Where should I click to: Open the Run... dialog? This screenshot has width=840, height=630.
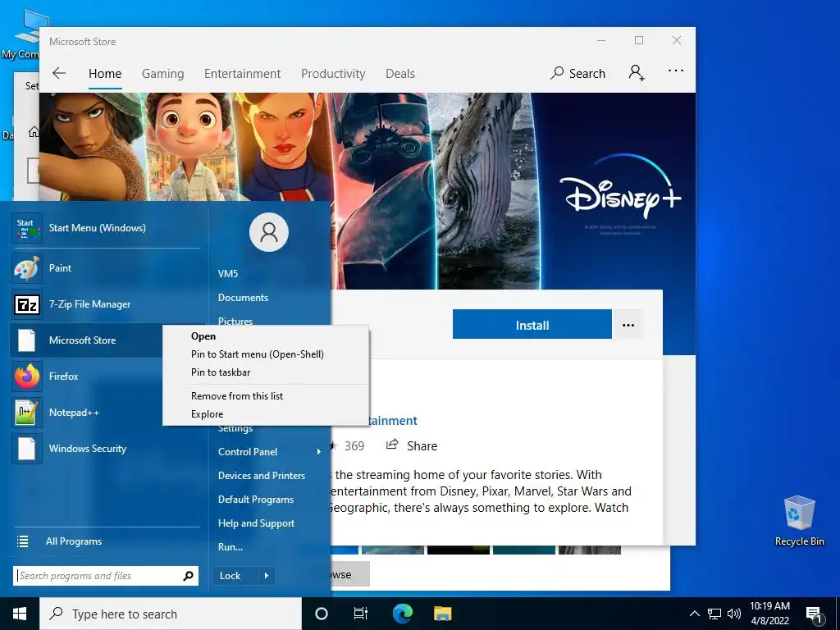point(231,547)
